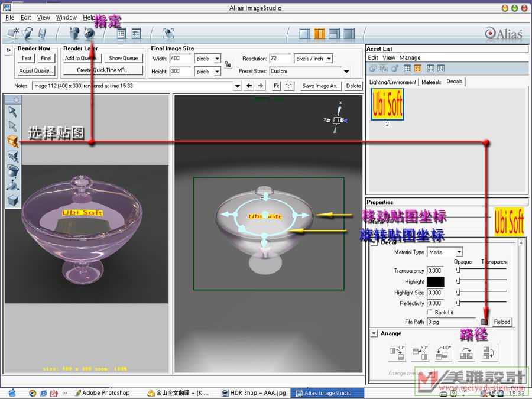Click the new scene icon in the top toolbar
Viewport: 532px width, 399px height.
13,33
